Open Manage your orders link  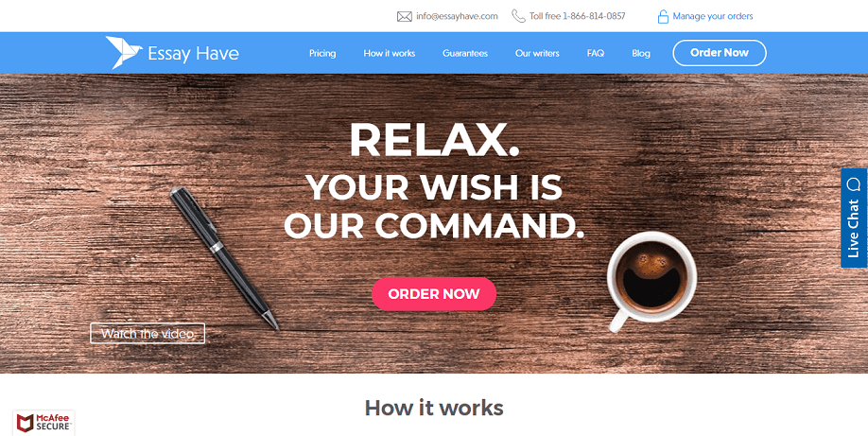point(712,16)
